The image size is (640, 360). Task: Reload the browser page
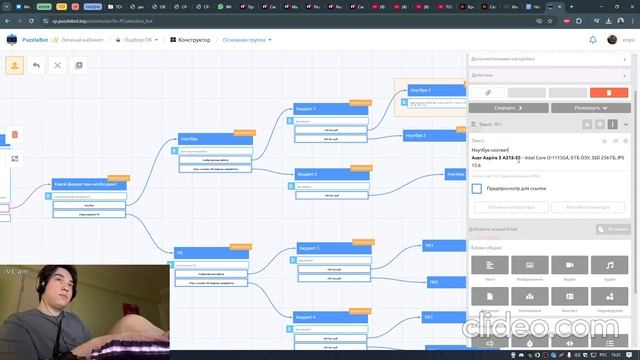point(31,21)
